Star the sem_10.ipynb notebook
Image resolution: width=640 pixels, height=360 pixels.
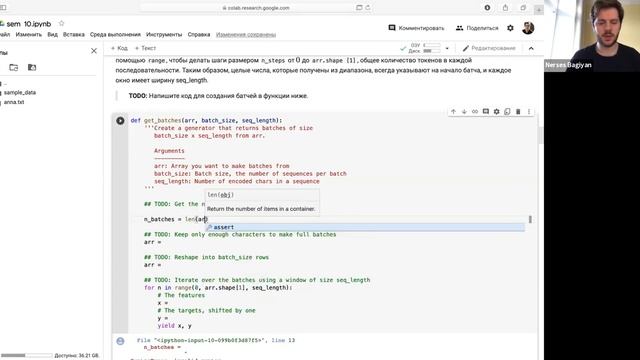tap(62, 24)
